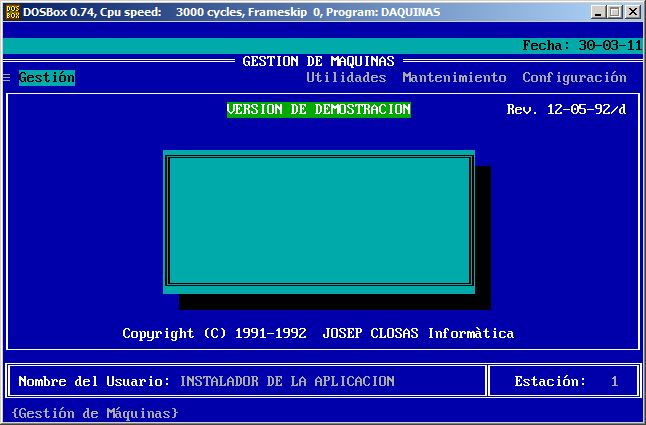Click inside the central cyan box

click(318, 221)
